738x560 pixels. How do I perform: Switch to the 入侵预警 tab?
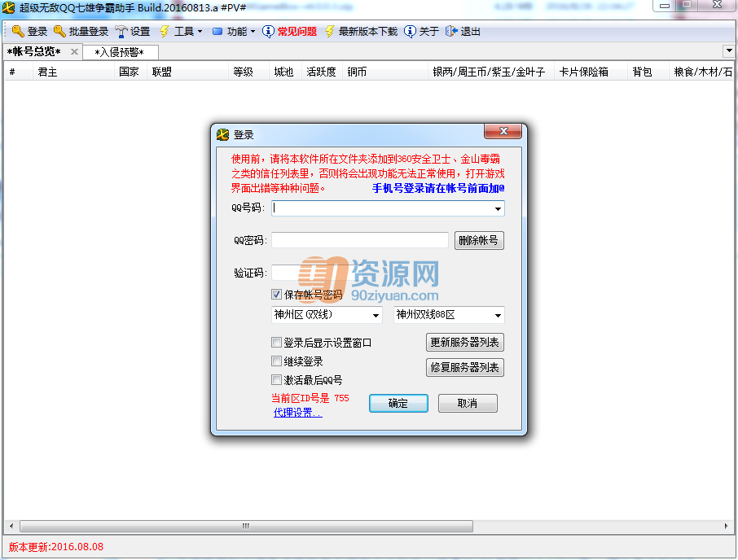coord(120,52)
